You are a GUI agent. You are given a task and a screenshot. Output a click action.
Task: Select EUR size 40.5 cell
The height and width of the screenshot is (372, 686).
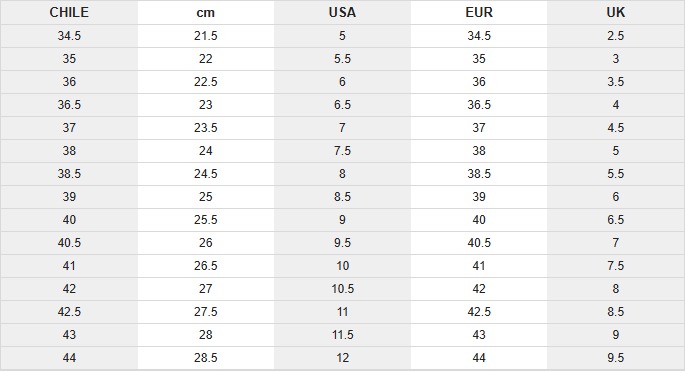479,243
